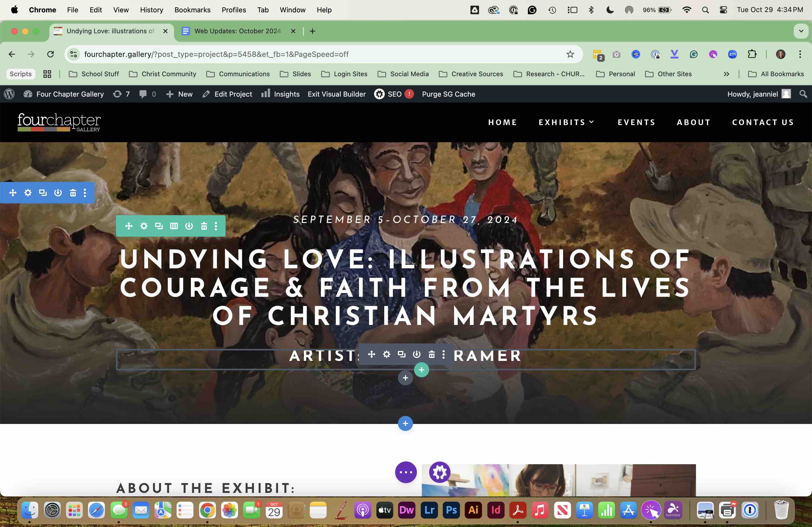Image resolution: width=812 pixels, height=527 pixels.
Task: Open EVENTS page from navigation
Action: point(637,122)
